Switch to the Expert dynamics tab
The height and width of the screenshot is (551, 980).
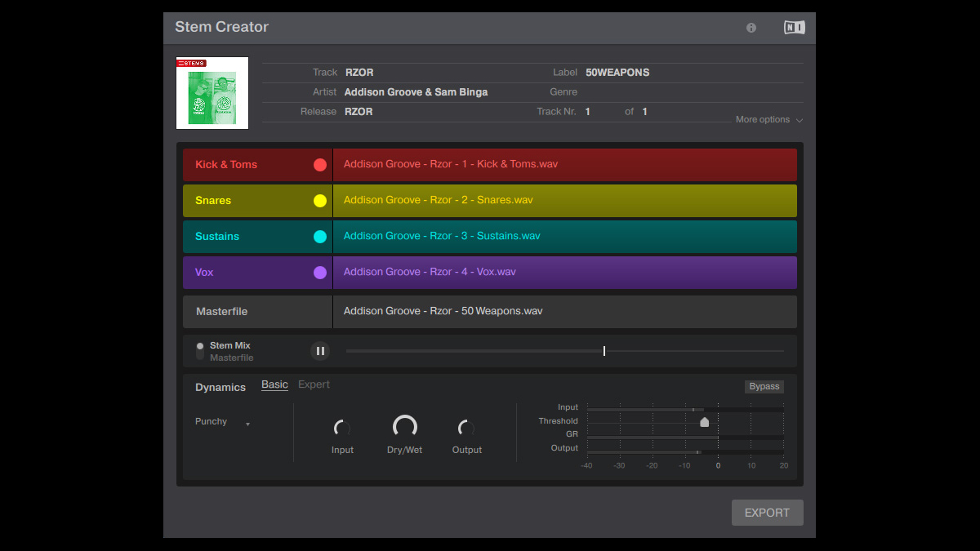[314, 384]
